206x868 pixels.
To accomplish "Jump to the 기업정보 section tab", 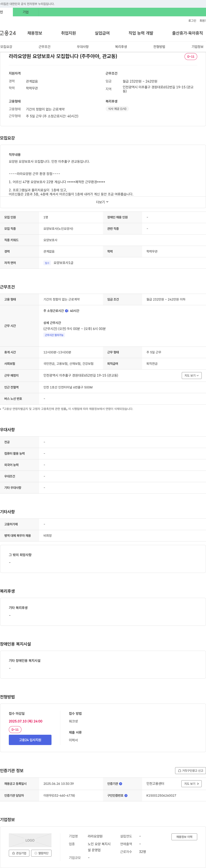I will click(197, 47).
